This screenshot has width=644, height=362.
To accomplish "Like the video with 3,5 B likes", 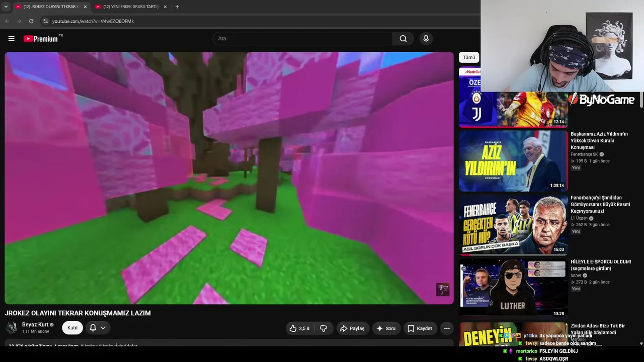I will pos(299,328).
